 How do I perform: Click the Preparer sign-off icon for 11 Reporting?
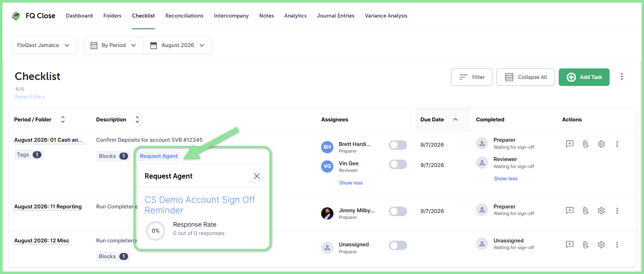tap(482, 210)
